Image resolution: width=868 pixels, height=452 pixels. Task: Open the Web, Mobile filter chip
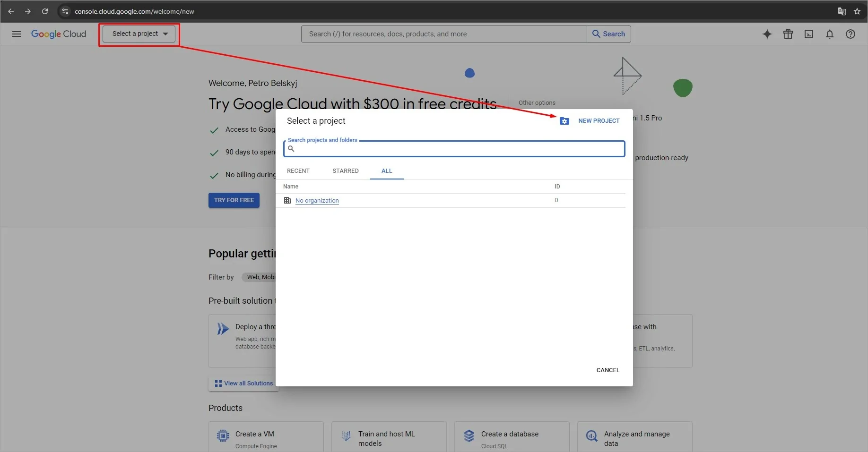pos(260,277)
